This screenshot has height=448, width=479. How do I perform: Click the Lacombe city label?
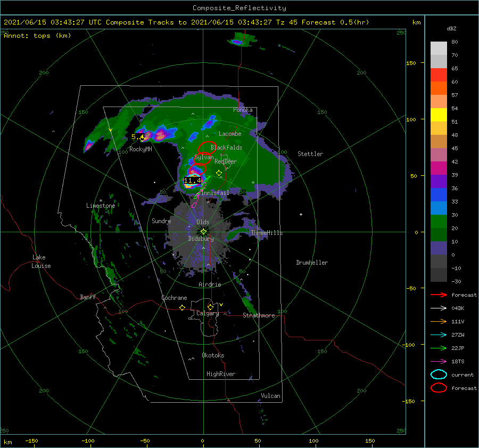[x=230, y=134]
